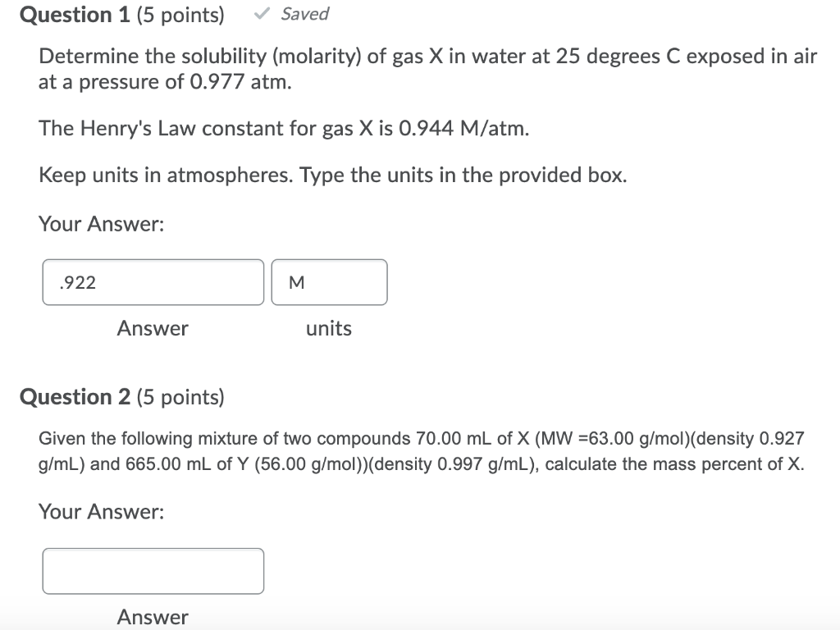Click the Answer label under Question 2's box
The width and height of the screenshot is (840, 630).
(x=153, y=616)
